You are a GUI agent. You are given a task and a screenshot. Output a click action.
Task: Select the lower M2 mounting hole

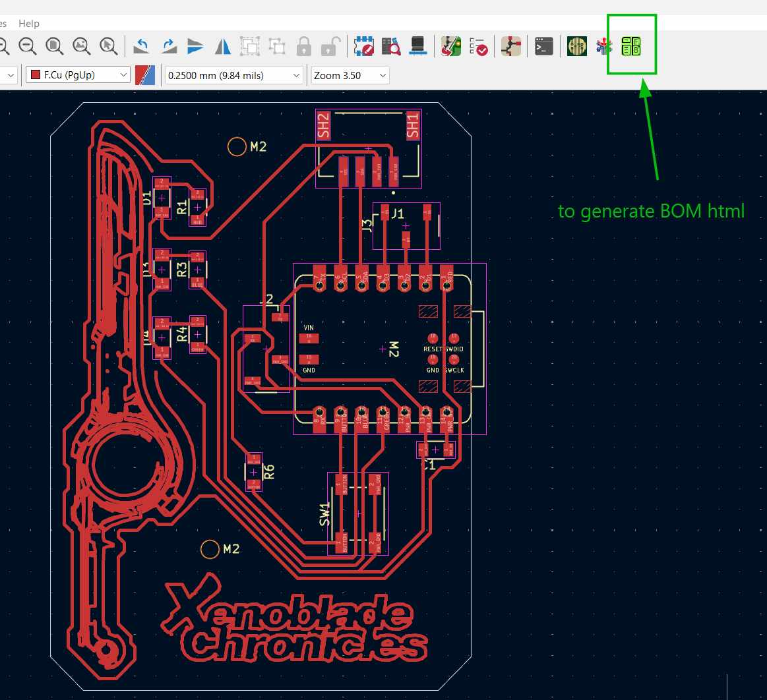click(x=210, y=549)
